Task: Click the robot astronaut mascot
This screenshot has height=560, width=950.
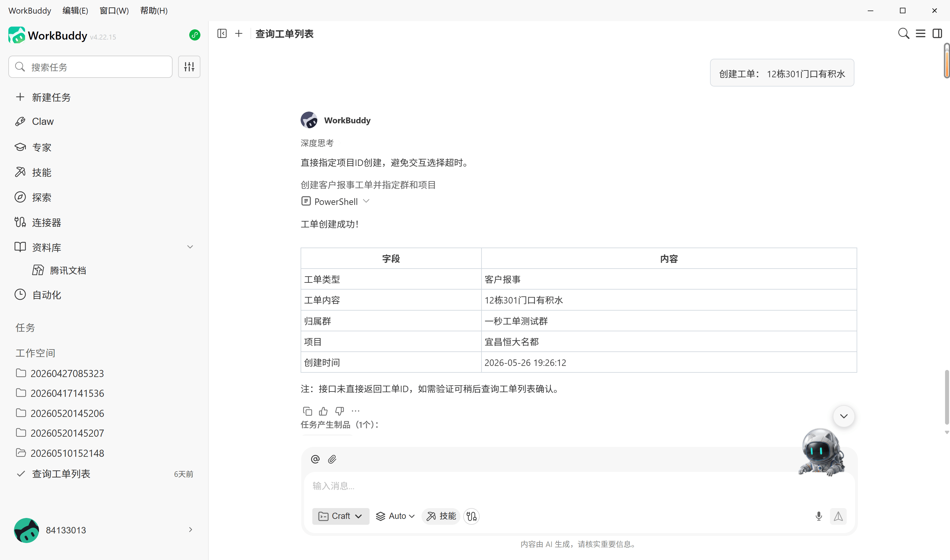Action: (x=822, y=452)
